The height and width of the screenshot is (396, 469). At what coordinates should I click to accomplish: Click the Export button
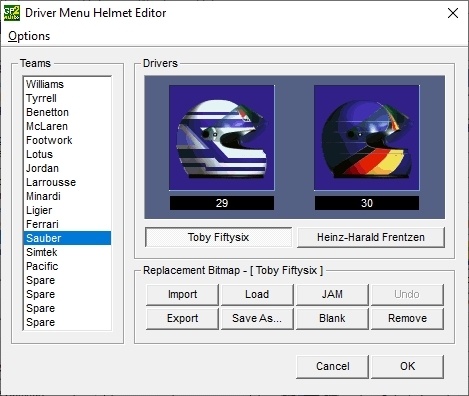[182, 319]
